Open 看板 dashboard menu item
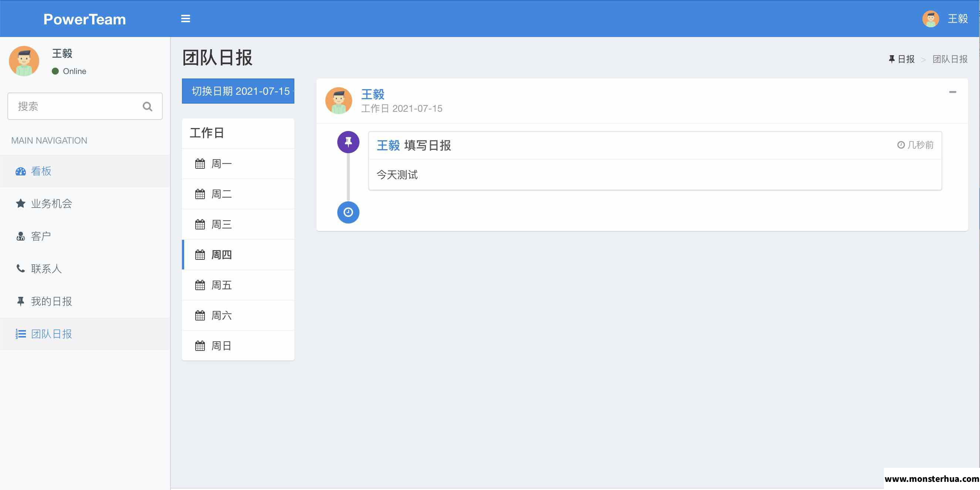The width and height of the screenshot is (980, 490). point(85,171)
